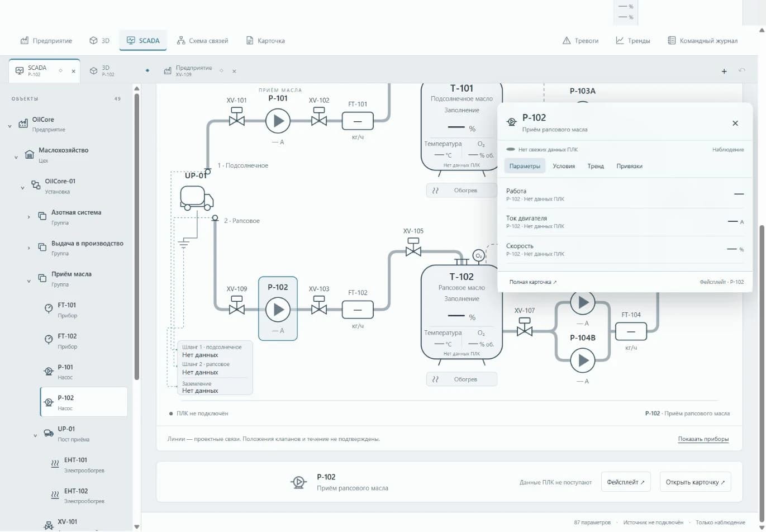The width and height of the screenshot is (766, 532).
Task: Expand the Азотная система group
Action: pos(28,216)
